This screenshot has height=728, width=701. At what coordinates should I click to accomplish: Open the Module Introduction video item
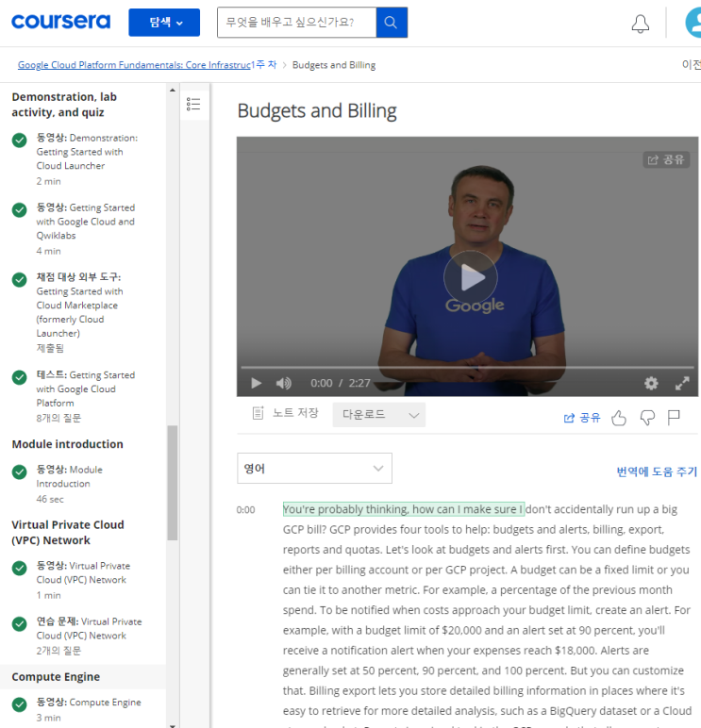click(x=70, y=484)
